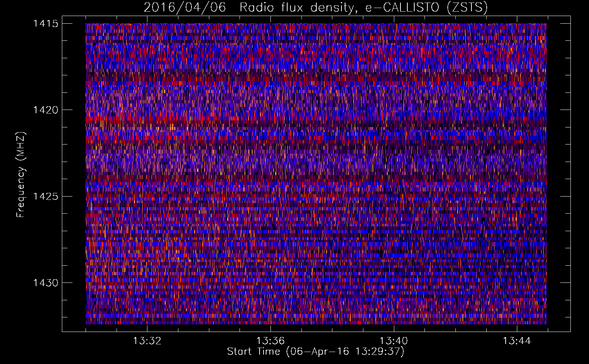The image size is (589, 364).
Task: Select the 1415 frequency axis label
Action: click(46, 24)
